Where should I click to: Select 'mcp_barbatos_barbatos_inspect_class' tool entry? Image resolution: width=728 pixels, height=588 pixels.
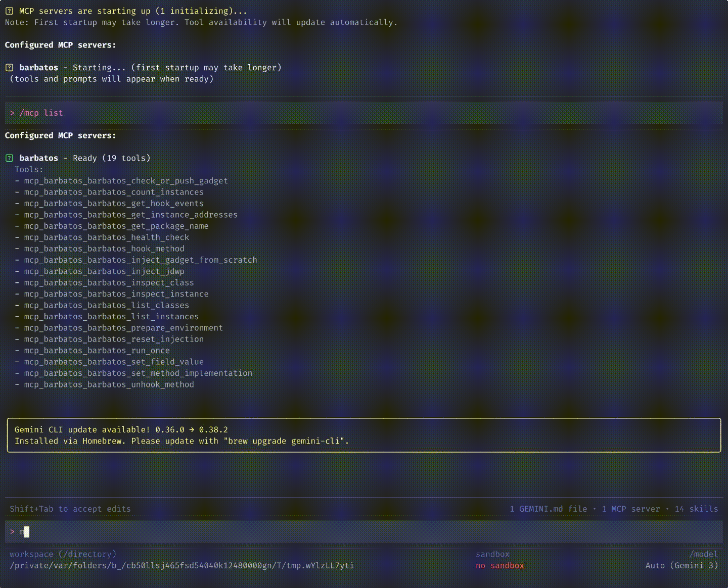[109, 282]
